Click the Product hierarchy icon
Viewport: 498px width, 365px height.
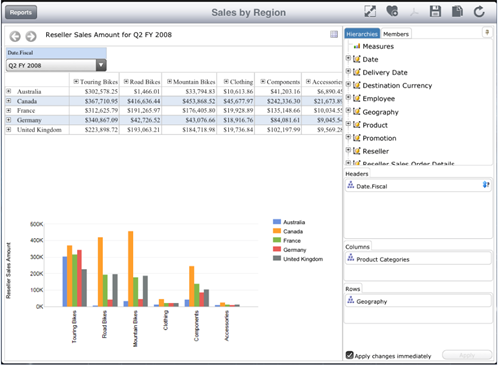[357, 125]
